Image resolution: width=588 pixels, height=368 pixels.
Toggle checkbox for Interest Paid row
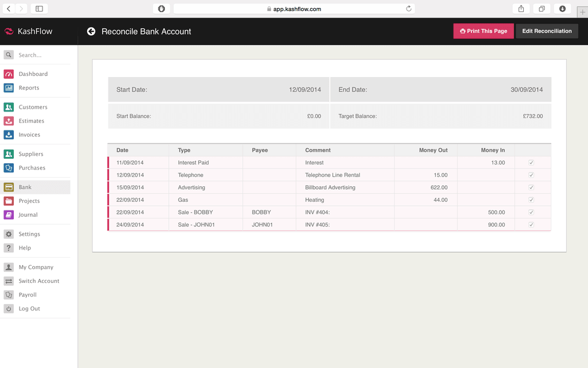(531, 163)
